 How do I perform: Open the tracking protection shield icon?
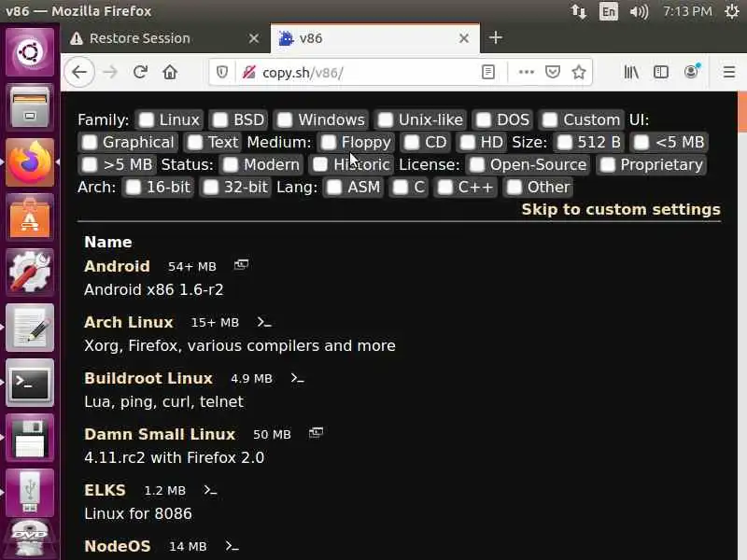coord(222,73)
